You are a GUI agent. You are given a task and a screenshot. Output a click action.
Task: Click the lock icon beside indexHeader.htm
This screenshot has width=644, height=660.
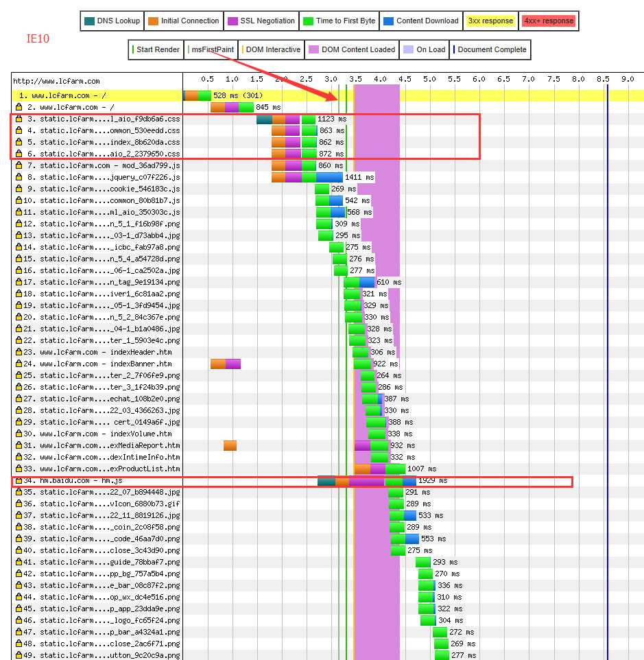pyautogui.click(x=19, y=352)
